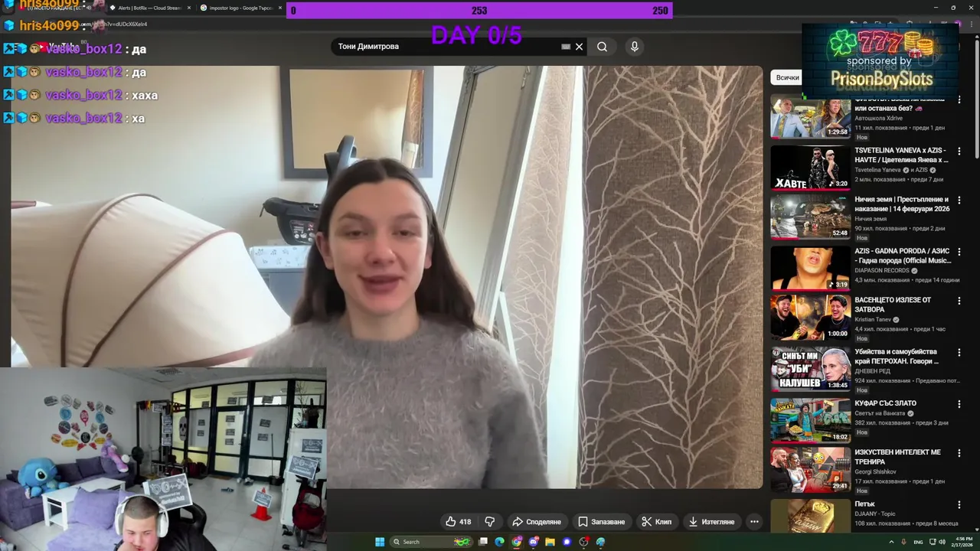Open the Windows Start menu

[x=380, y=542]
